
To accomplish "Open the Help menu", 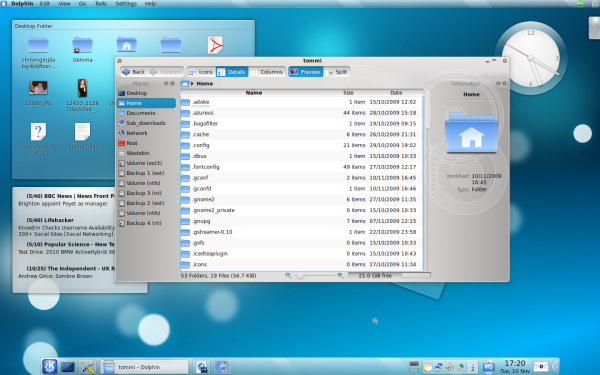I will click(x=150, y=3).
